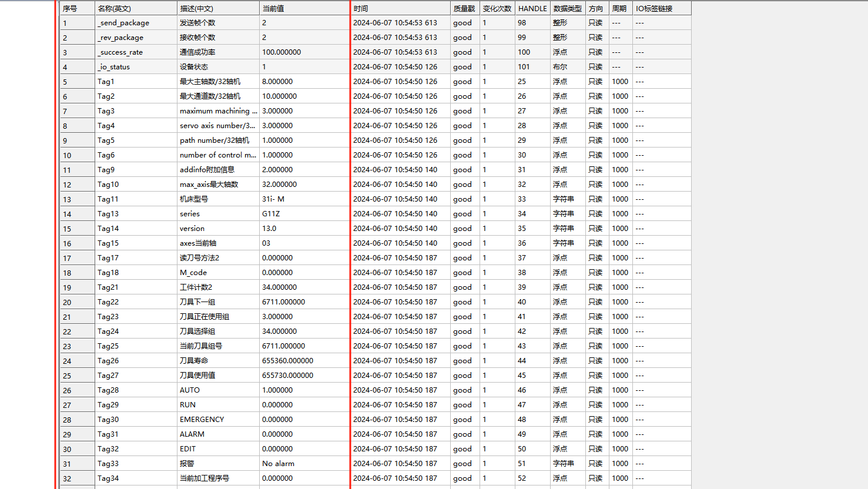Click the 发送帧个数 description cell
This screenshot has width=868, height=489.
tap(218, 22)
